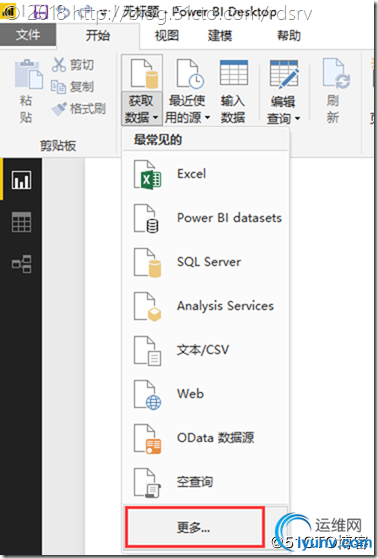
Task: Select the 格式刷 format painter icon
Action: point(58,109)
